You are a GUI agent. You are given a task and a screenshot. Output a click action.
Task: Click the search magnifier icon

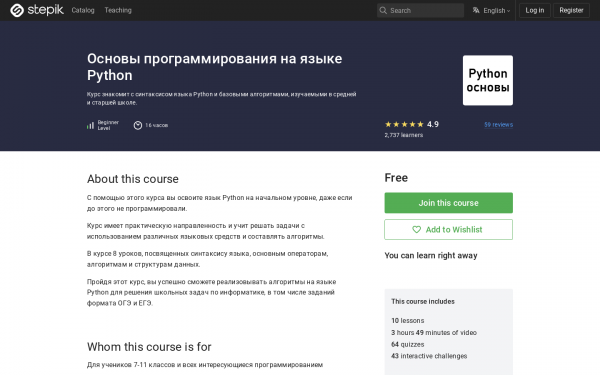coord(383,10)
